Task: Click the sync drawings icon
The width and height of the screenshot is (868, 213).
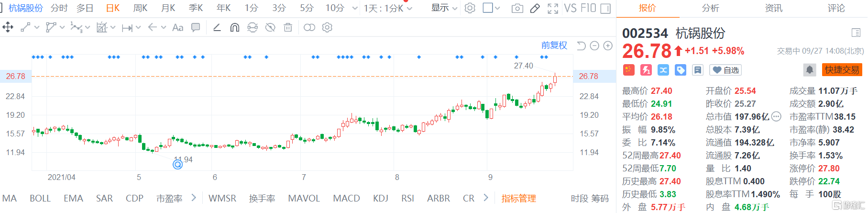Action: [x=253, y=27]
